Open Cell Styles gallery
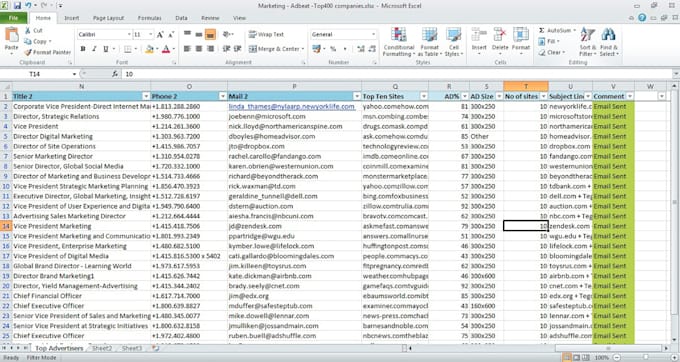 click(x=454, y=42)
